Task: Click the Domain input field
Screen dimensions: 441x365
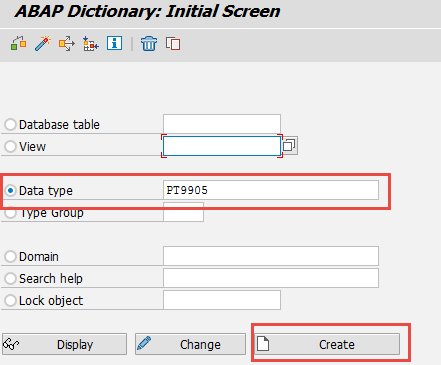Action: pos(271,256)
